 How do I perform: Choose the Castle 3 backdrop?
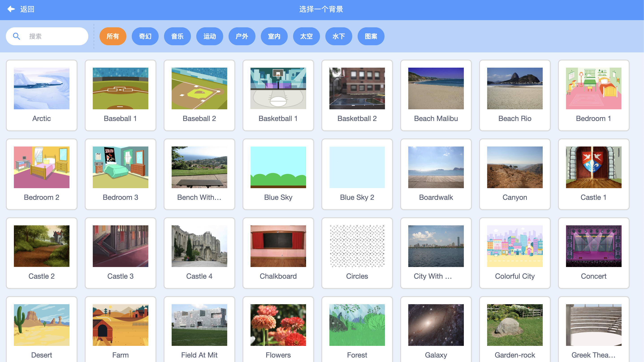click(x=121, y=253)
